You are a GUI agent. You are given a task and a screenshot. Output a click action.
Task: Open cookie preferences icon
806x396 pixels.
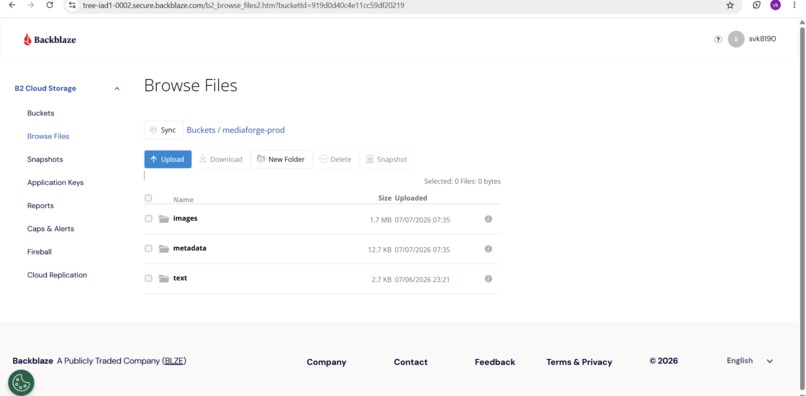point(21,383)
